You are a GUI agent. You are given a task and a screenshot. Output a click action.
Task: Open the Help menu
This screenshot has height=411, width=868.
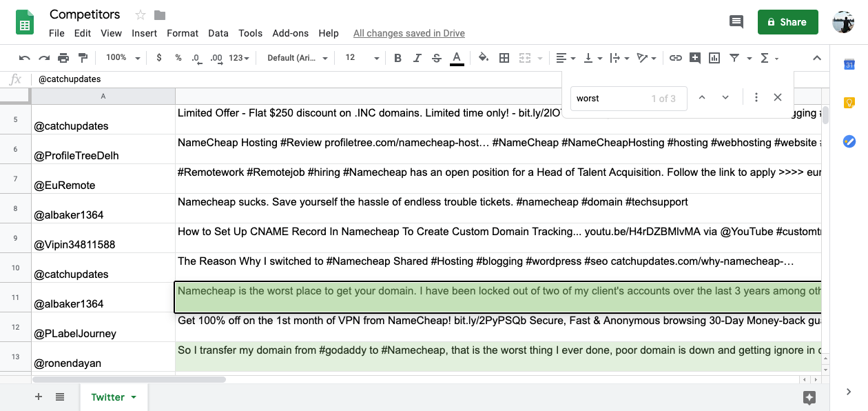pyautogui.click(x=329, y=33)
